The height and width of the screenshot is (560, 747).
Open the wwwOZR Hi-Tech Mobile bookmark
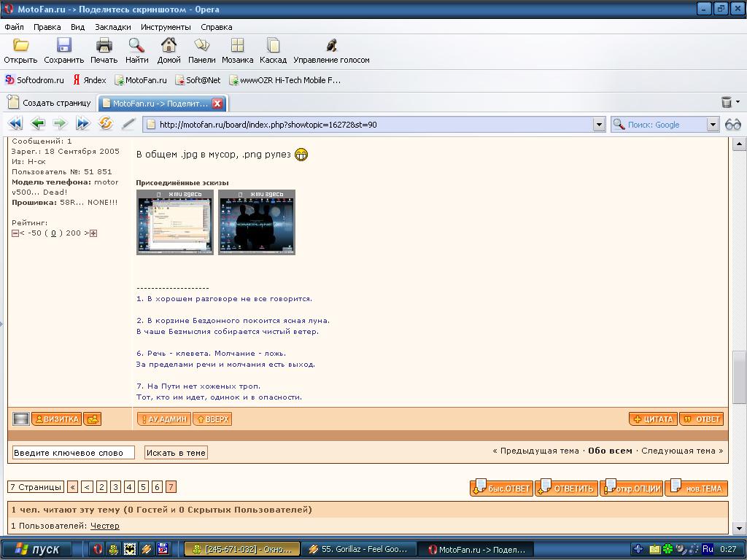coord(285,80)
